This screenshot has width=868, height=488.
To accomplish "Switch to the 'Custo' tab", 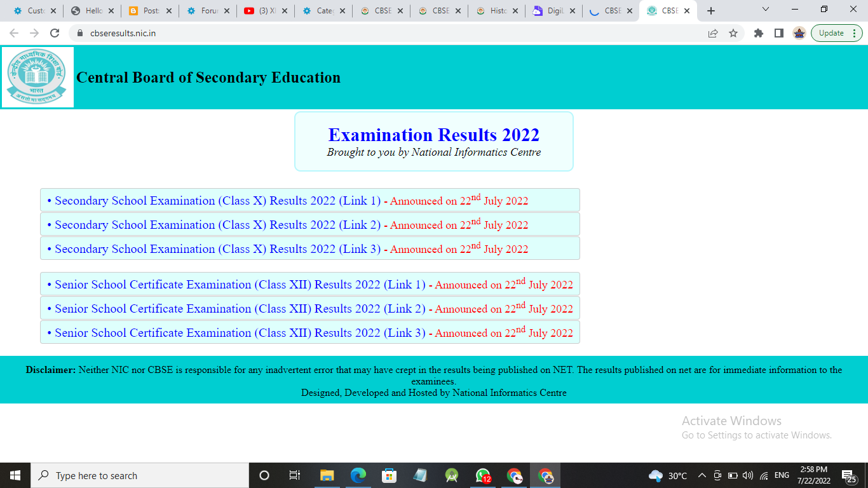I will (35, 11).
